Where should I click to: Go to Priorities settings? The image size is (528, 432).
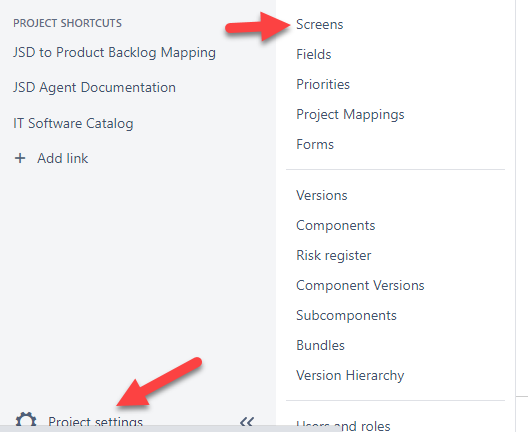(323, 85)
